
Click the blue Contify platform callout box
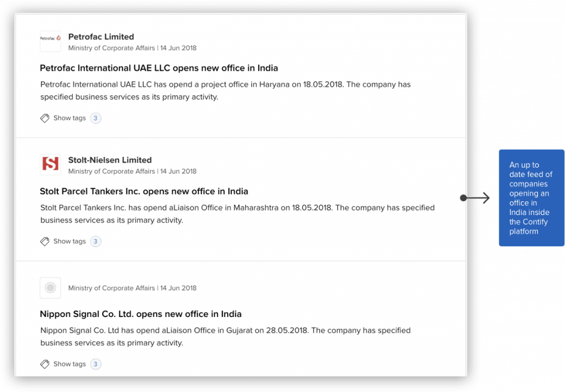pos(531,198)
